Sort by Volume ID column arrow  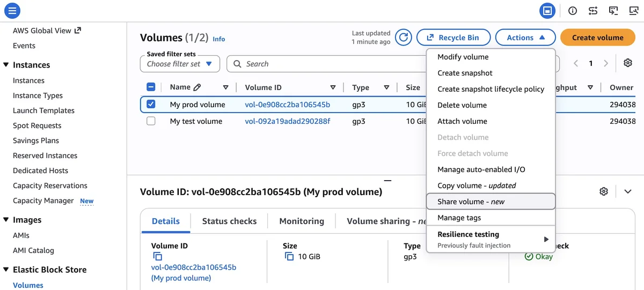[x=333, y=87]
